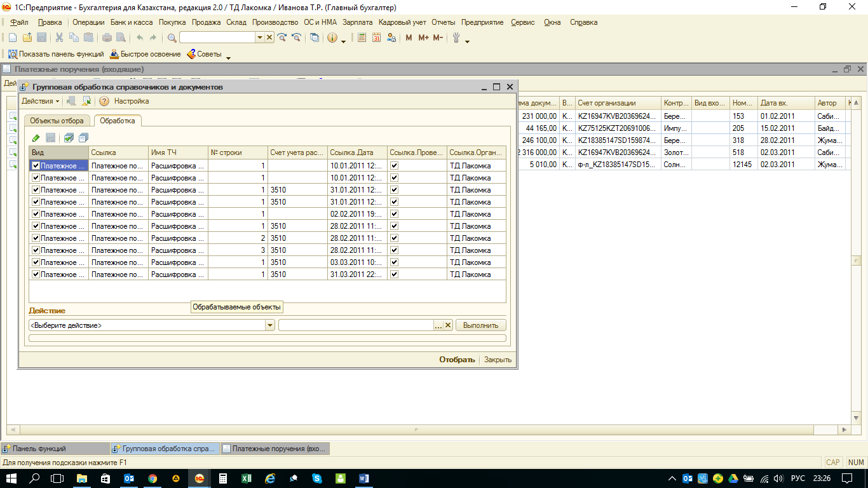Toggle Вид checkbox for row with line number 3
The width and height of the screenshot is (868, 488).
click(36, 250)
